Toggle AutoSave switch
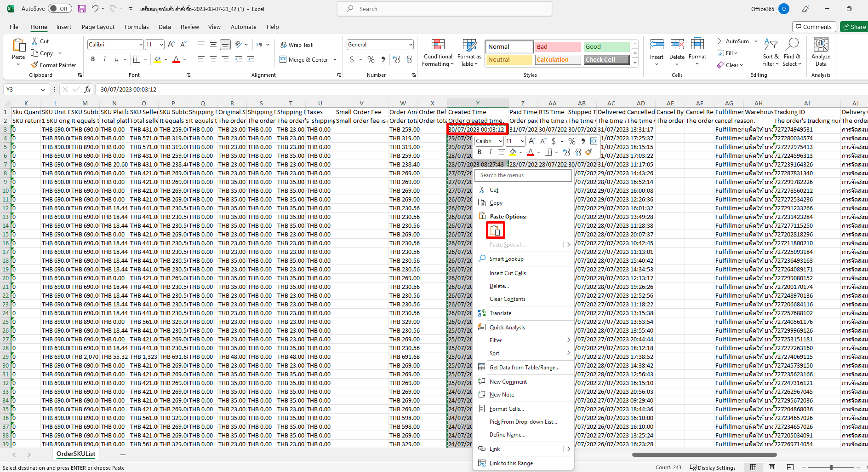Image resolution: width=868 pixels, height=472 pixels. 60,9
